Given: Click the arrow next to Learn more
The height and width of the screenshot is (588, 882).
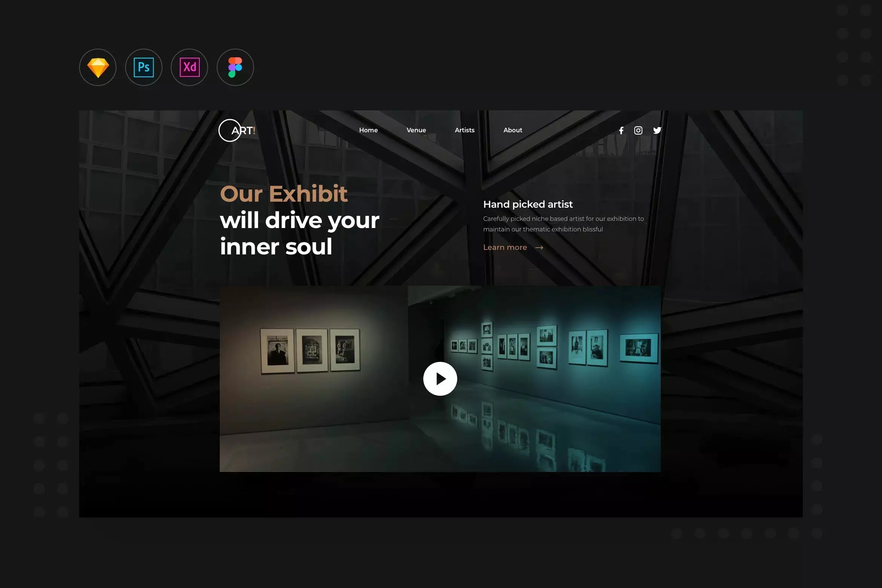Looking at the screenshot, I should pos(539,248).
